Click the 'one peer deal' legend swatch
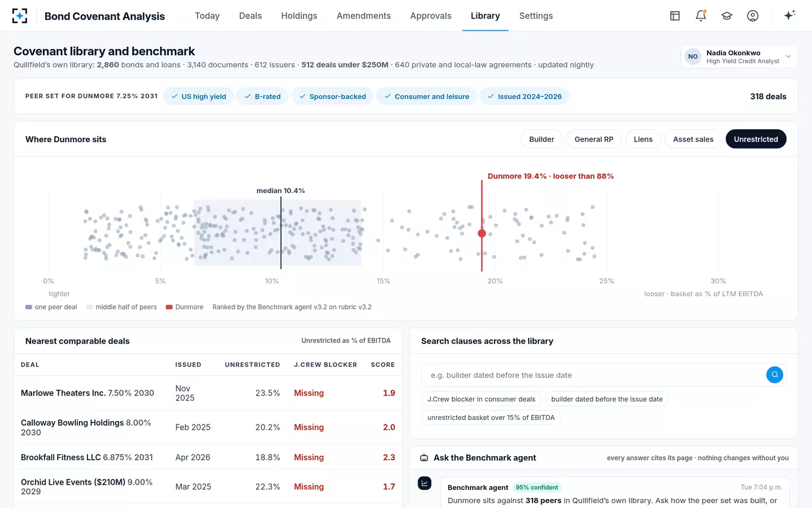The height and width of the screenshot is (508, 812). coord(29,307)
